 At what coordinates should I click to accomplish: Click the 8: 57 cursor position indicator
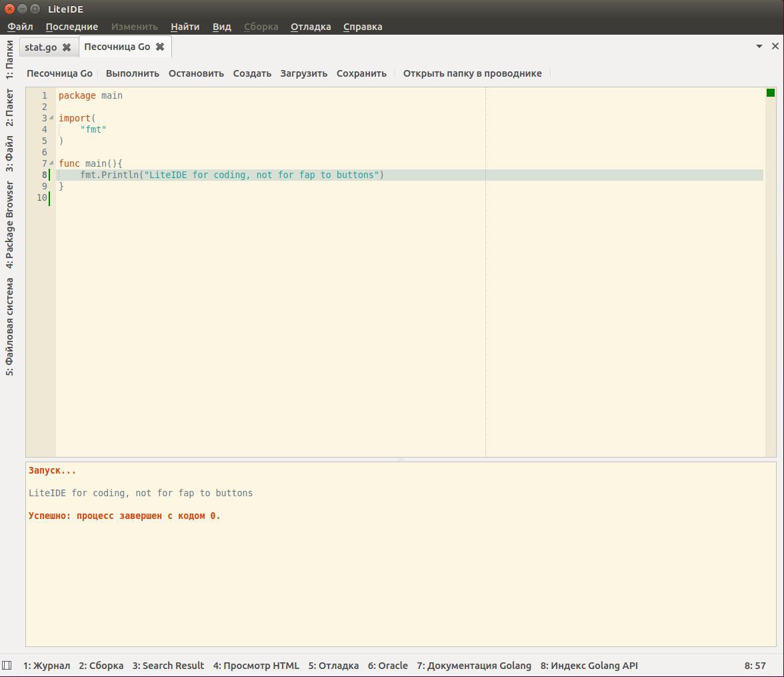click(755, 666)
